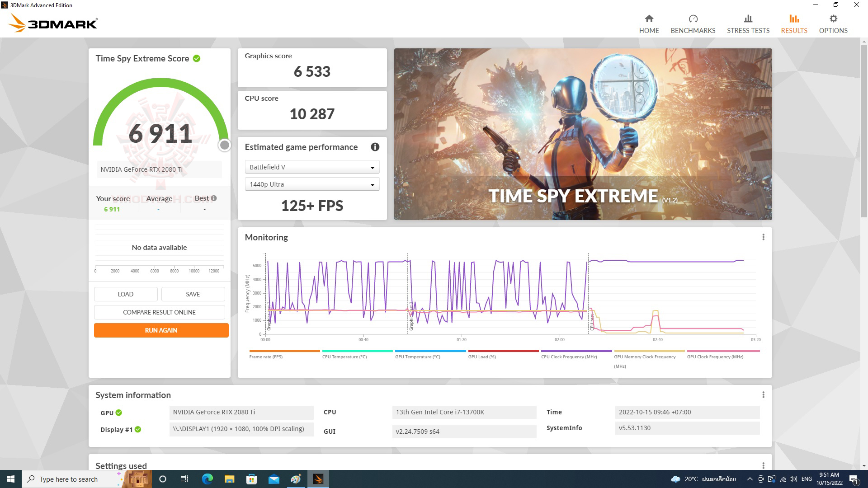
Task: Click Compare Result Online button
Action: click(x=159, y=312)
